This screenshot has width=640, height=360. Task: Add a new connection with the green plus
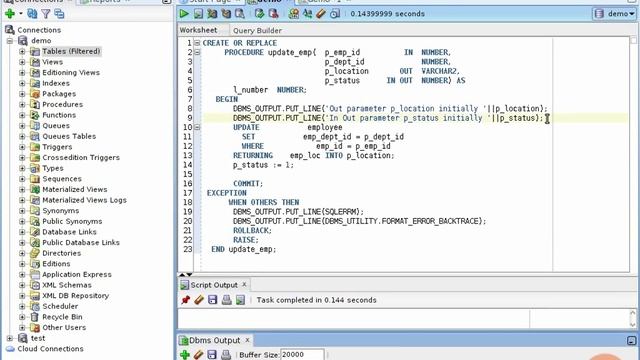pyautogui.click(x=10, y=14)
